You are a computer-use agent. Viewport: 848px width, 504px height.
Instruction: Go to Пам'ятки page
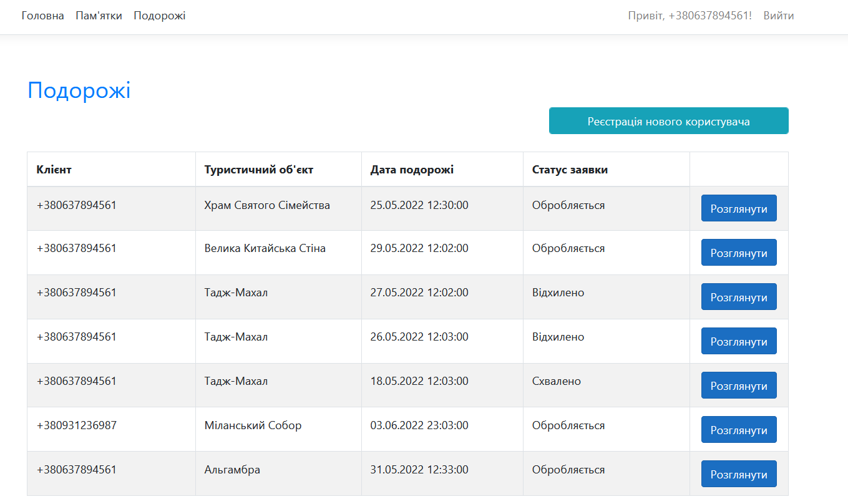coord(99,16)
